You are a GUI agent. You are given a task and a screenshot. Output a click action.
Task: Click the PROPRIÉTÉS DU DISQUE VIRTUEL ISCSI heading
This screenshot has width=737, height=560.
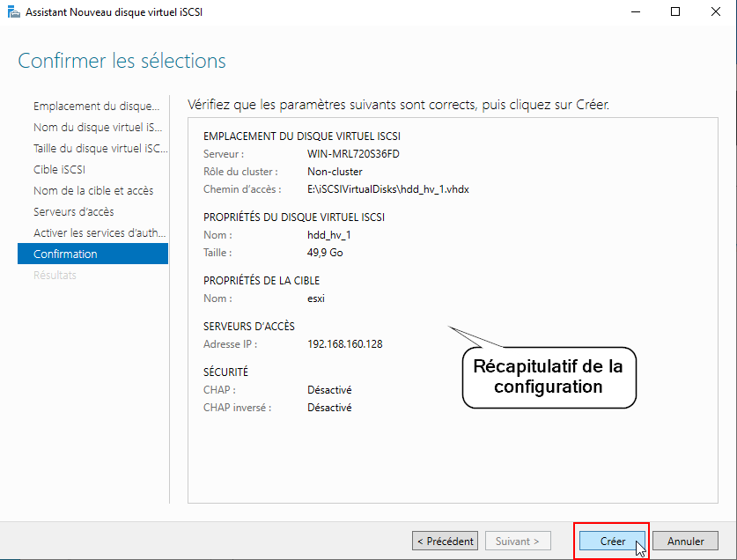pos(294,217)
